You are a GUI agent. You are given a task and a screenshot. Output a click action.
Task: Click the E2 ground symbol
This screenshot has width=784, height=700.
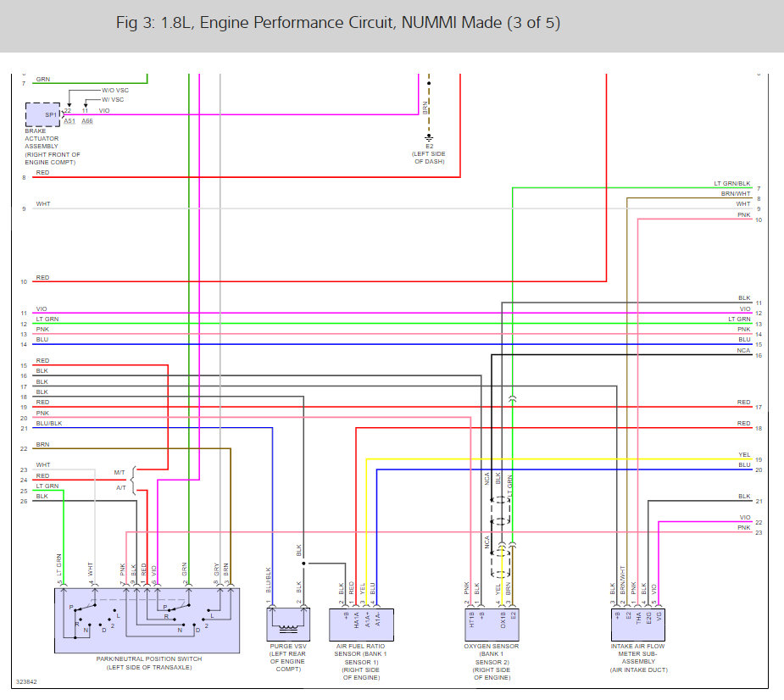(x=429, y=138)
